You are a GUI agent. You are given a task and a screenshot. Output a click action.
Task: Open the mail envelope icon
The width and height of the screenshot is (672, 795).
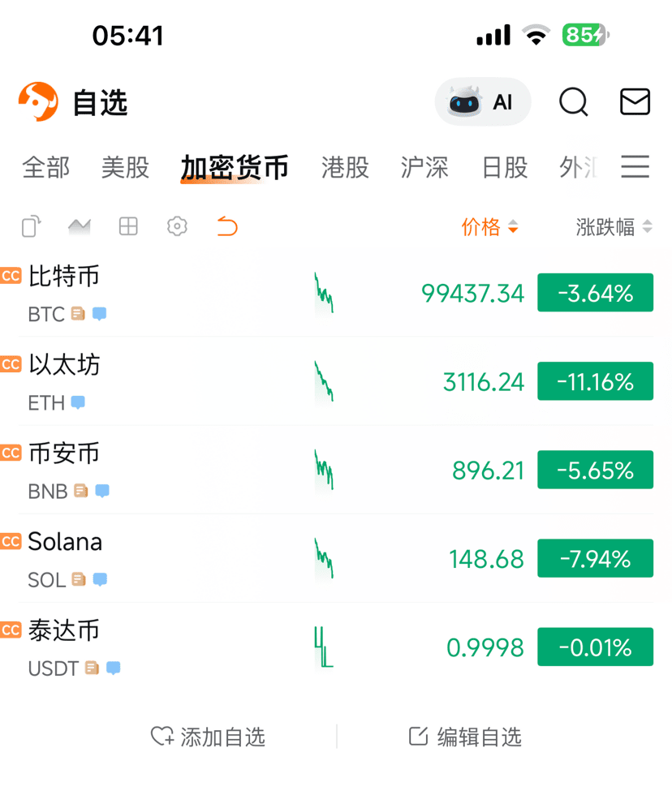635,102
